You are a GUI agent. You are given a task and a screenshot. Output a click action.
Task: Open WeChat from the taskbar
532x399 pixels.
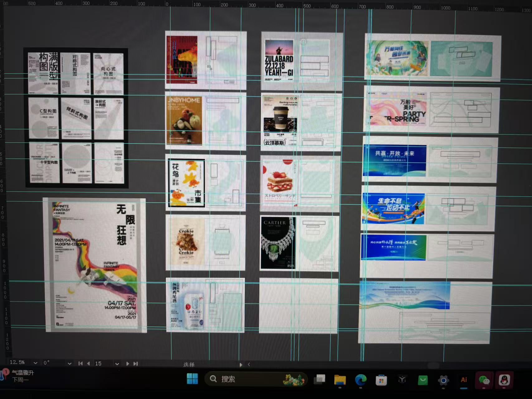(484, 380)
